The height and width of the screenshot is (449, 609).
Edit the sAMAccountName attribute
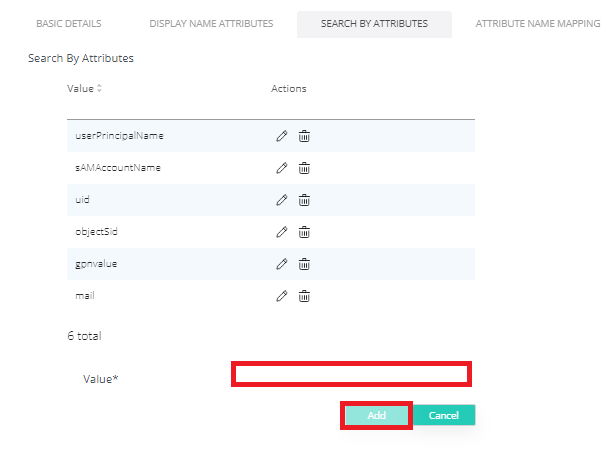(282, 168)
